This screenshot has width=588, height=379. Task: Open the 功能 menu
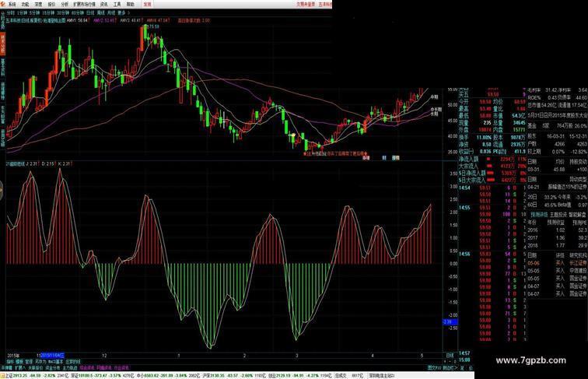[25, 4]
